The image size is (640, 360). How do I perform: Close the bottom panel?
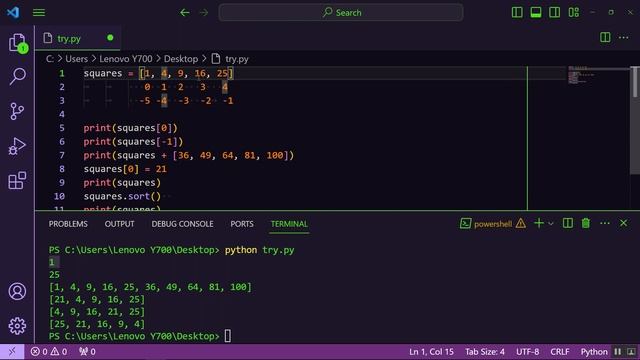pyautogui.click(x=623, y=223)
